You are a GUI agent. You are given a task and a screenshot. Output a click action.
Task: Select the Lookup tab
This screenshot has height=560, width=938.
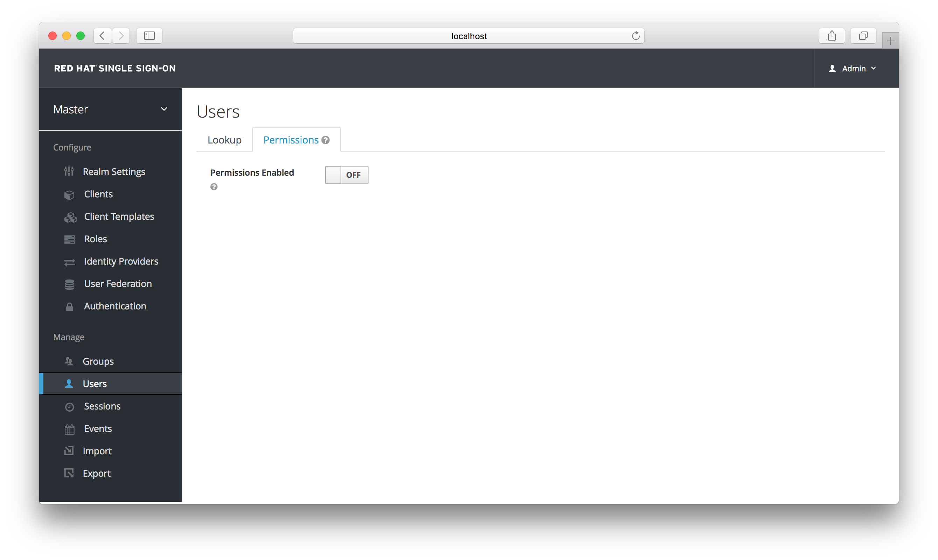click(x=224, y=139)
